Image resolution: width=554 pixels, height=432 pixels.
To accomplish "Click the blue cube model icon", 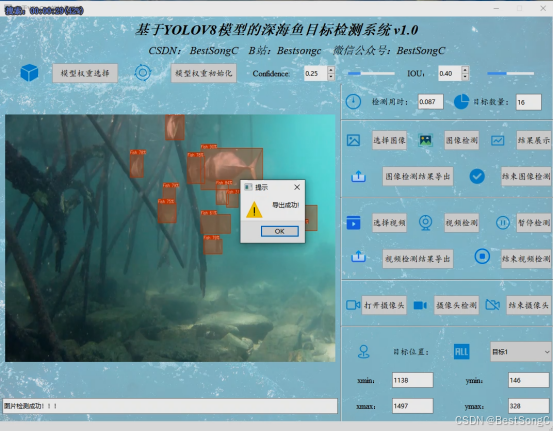I will pos(29,73).
